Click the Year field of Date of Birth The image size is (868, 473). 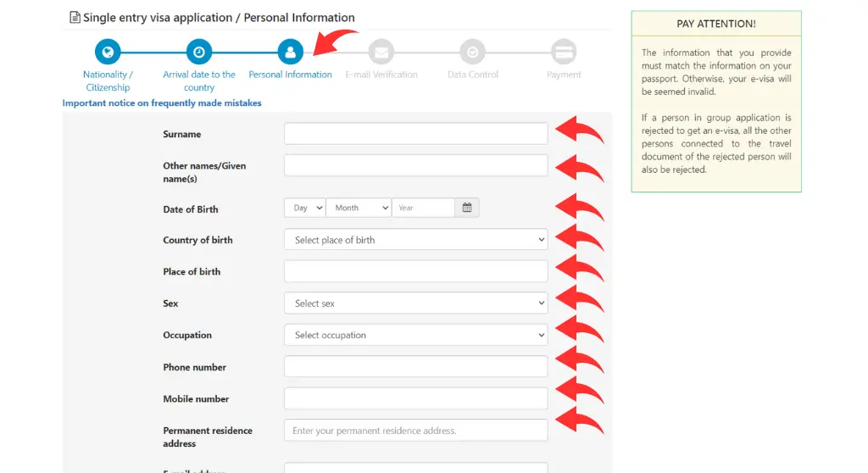pyautogui.click(x=424, y=208)
